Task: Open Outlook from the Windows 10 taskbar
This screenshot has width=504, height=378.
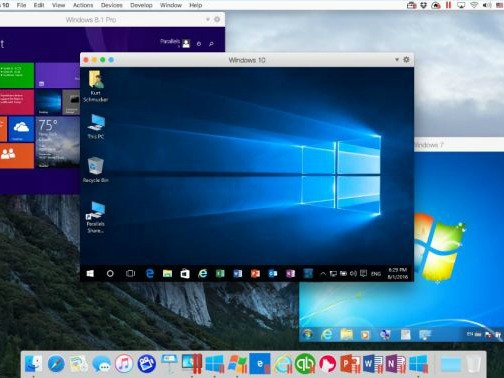Action: (273, 274)
